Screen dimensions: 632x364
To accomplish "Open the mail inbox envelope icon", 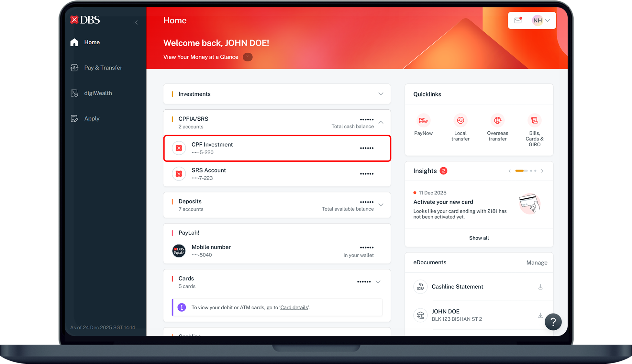I will 518,20.
